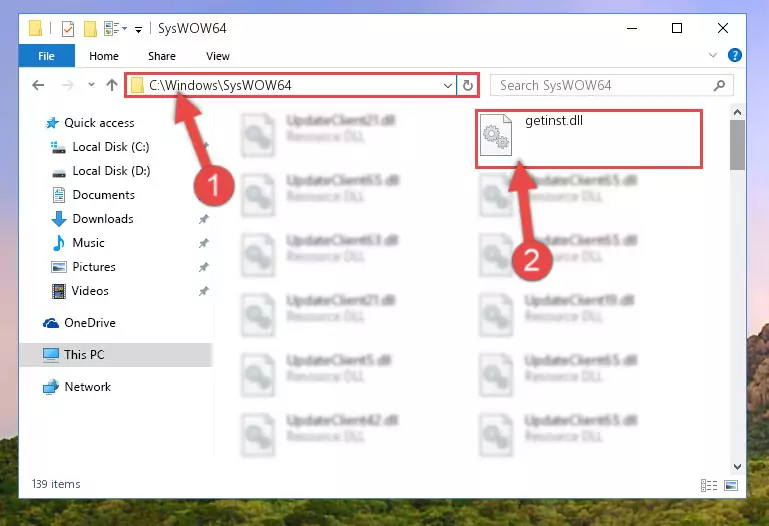Click the folder icon in the title bar
The image size is (769, 526).
point(35,28)
